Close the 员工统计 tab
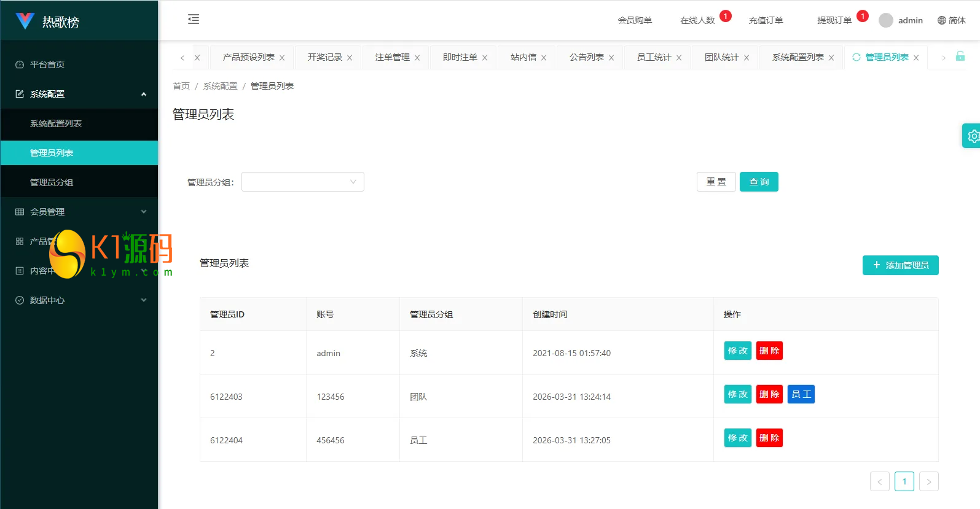The image size is (980, 509). click(x=679, y=58)
